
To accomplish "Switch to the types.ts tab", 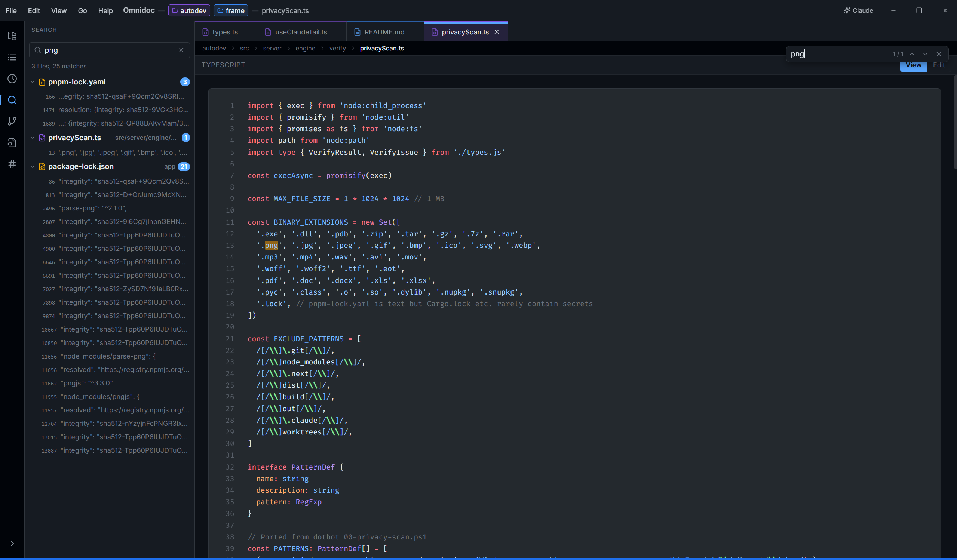I will [x=226, y=32].
